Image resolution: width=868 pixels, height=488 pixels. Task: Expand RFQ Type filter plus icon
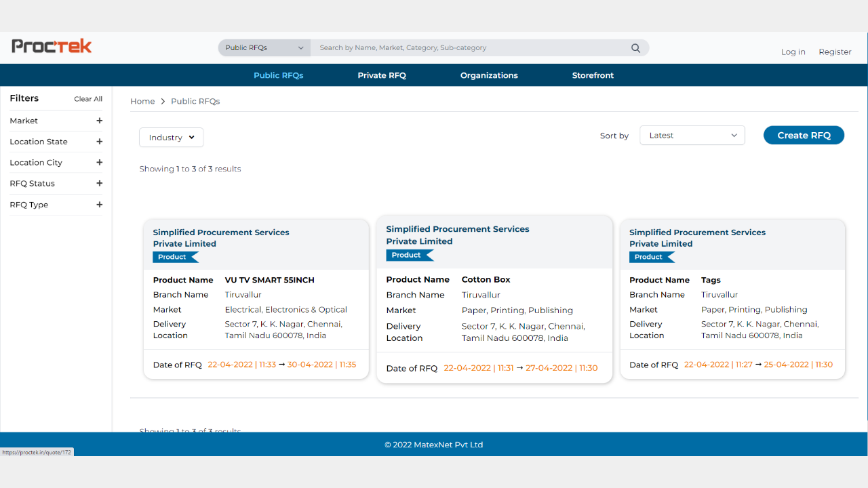point(99,205)
